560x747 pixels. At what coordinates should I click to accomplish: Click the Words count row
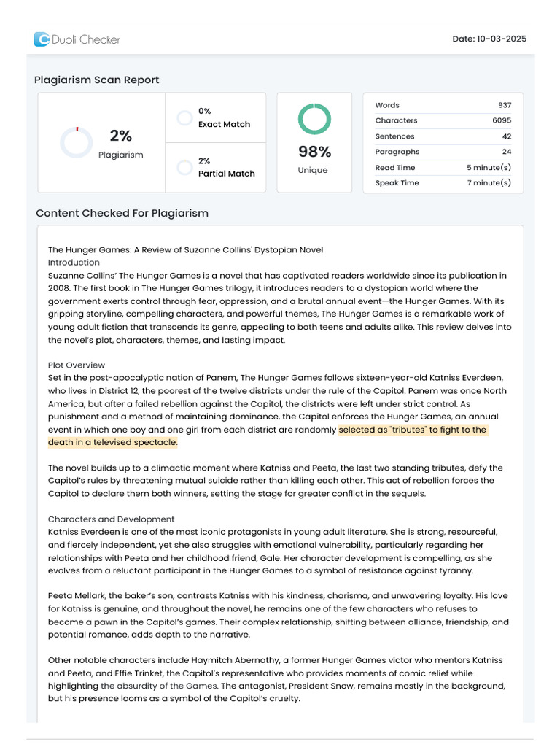click(x=443, y=105)
